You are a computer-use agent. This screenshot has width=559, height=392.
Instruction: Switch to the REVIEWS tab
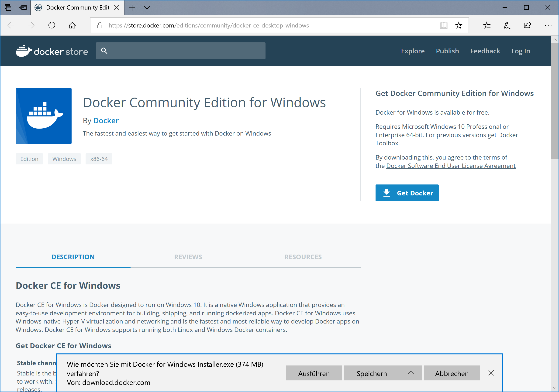(x=188, y=257)
